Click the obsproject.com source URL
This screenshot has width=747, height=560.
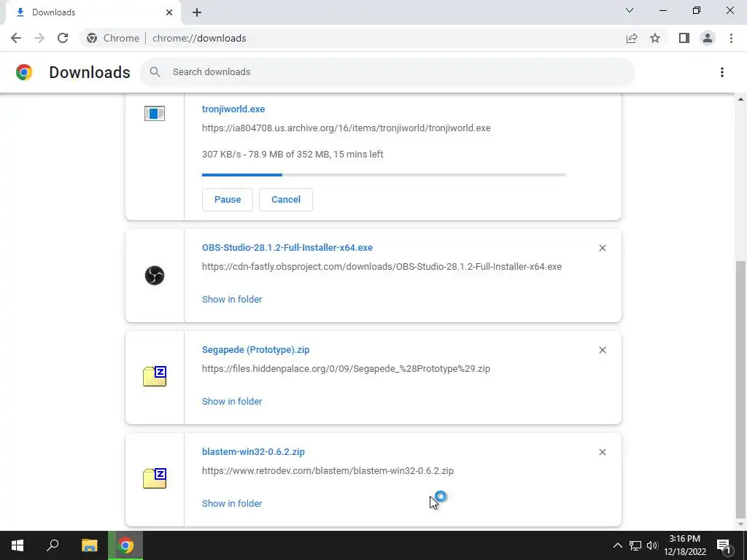tap(382, 267)
